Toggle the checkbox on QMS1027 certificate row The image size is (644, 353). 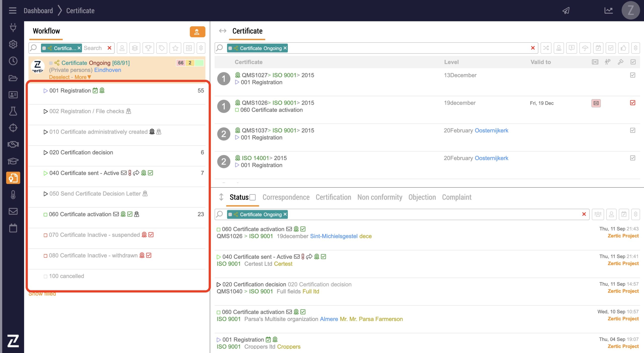click(x=632, y=75)
